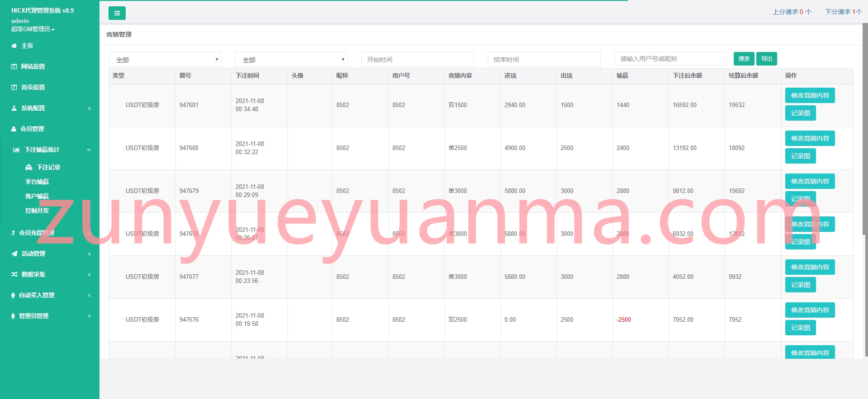Click the 会员充提管理 icon
The image size is (868, 399).
click(13, 233)
